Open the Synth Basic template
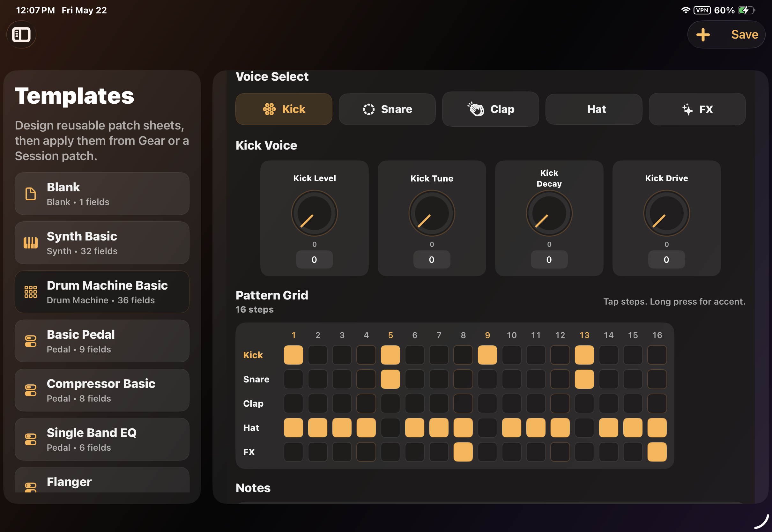Screen dimensions: 772x532 click(x=102, y=243)
